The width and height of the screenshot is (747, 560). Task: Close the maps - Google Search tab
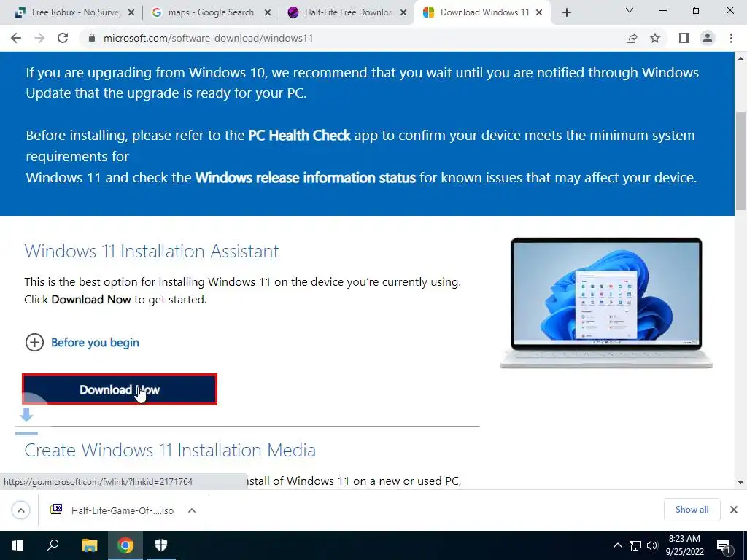pyautogui.click(x=268, y=13)
